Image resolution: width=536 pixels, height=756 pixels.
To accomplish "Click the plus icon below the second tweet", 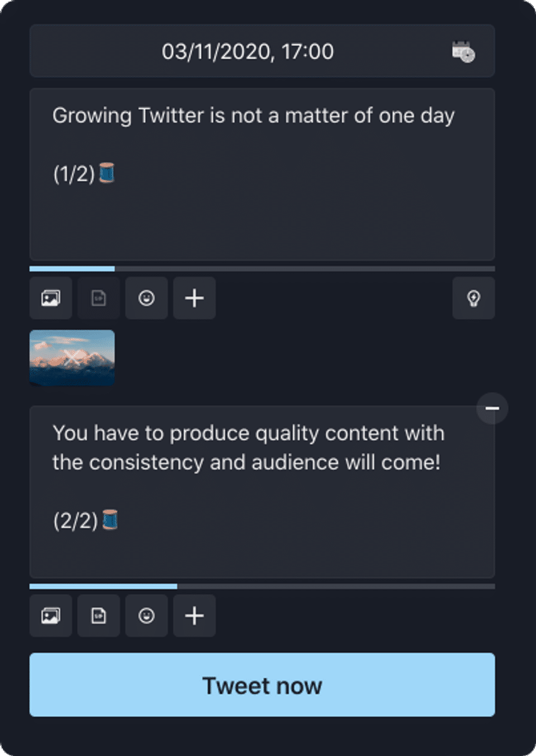I will (x=194, y=616).
